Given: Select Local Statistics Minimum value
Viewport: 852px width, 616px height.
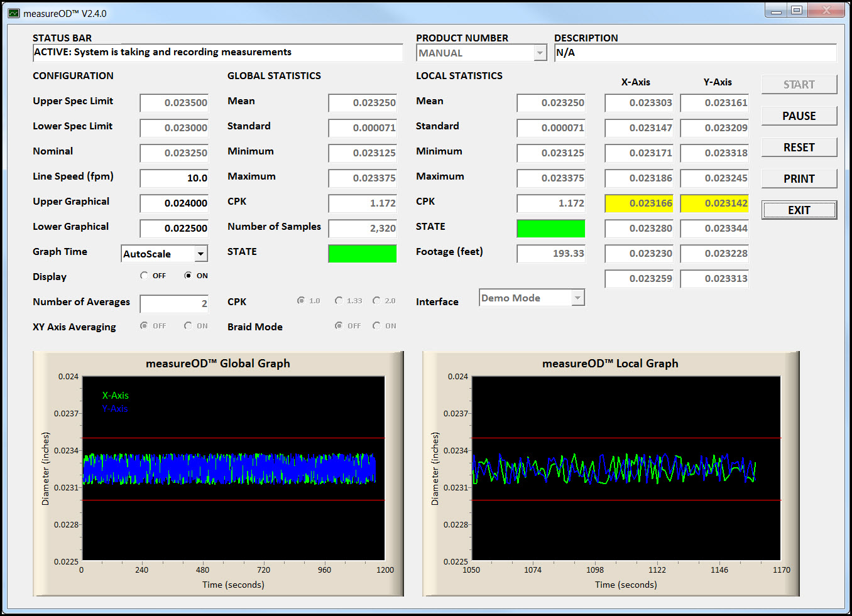Looking at the screenshot, I should 551,153.
